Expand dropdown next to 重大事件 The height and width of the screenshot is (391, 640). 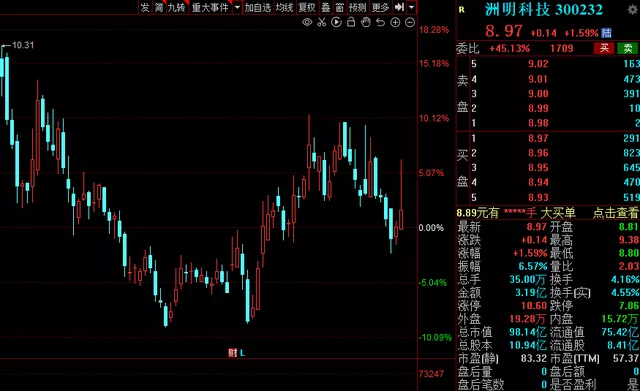tap(237, 7)
